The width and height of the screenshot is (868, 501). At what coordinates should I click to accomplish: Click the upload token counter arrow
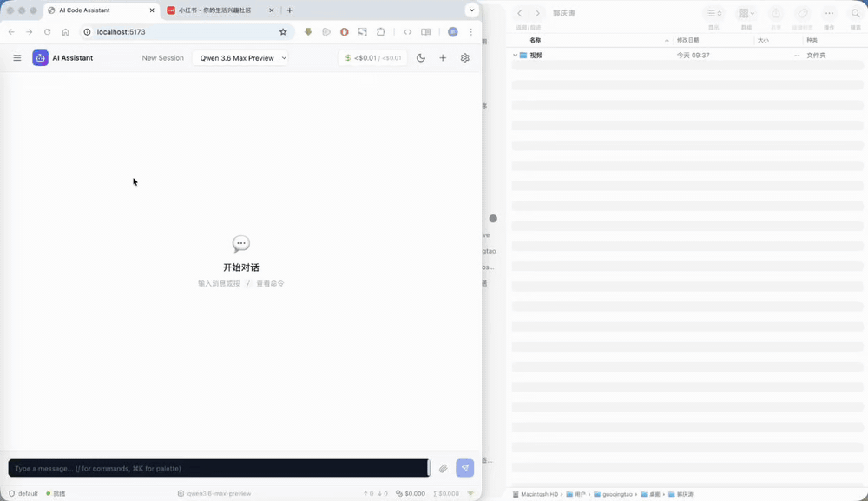[x=368, y=493]
